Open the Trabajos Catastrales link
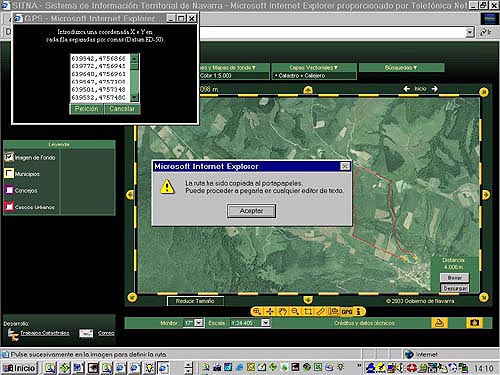This screenshot has height=375, width=500. click(45, 333)
